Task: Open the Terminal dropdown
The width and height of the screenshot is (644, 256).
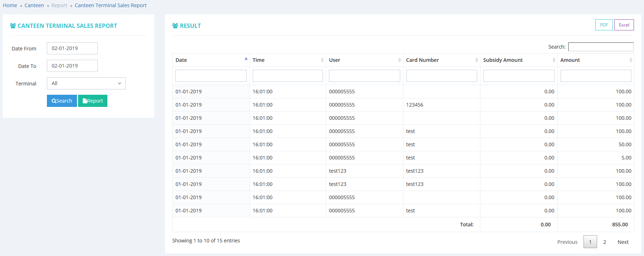Action: [86, 83]
